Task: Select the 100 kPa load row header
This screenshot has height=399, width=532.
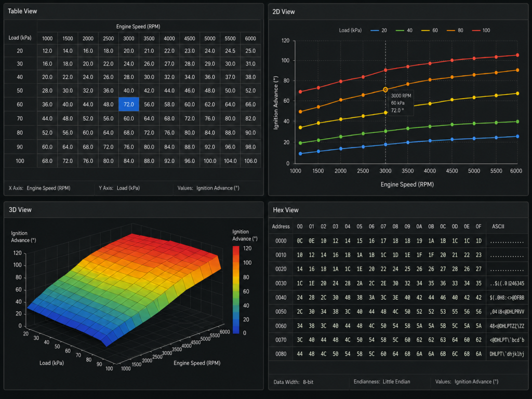Action: click(20, 161)
